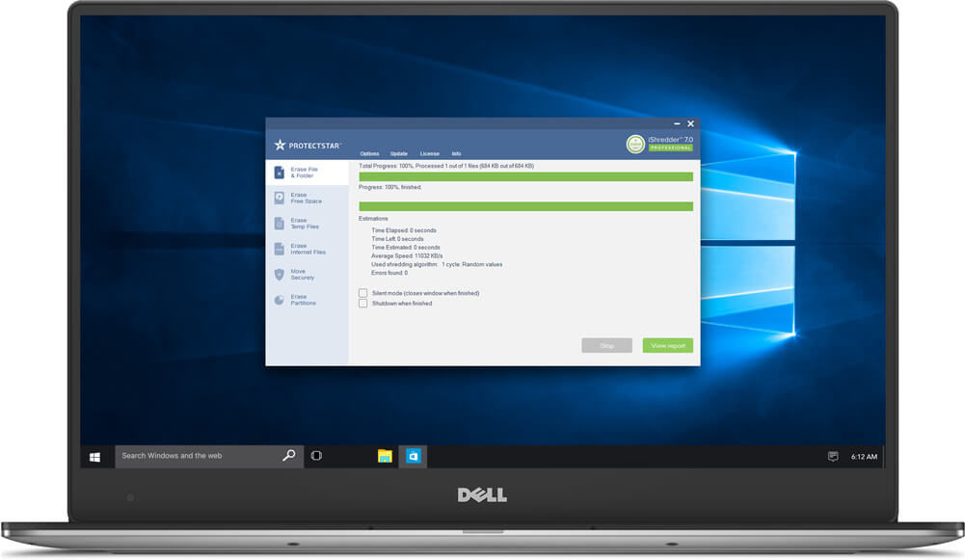Open the License menu

[x=430, y=154]
